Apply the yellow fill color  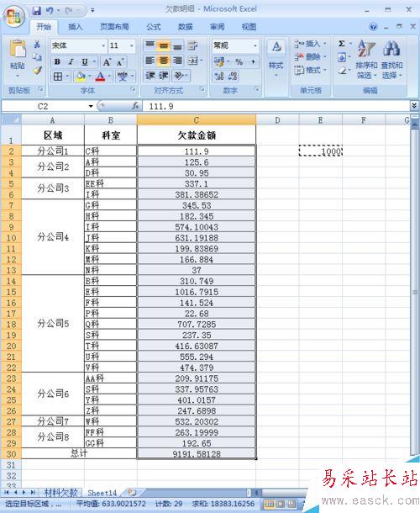pyautogui.click(x=80, y=77)
